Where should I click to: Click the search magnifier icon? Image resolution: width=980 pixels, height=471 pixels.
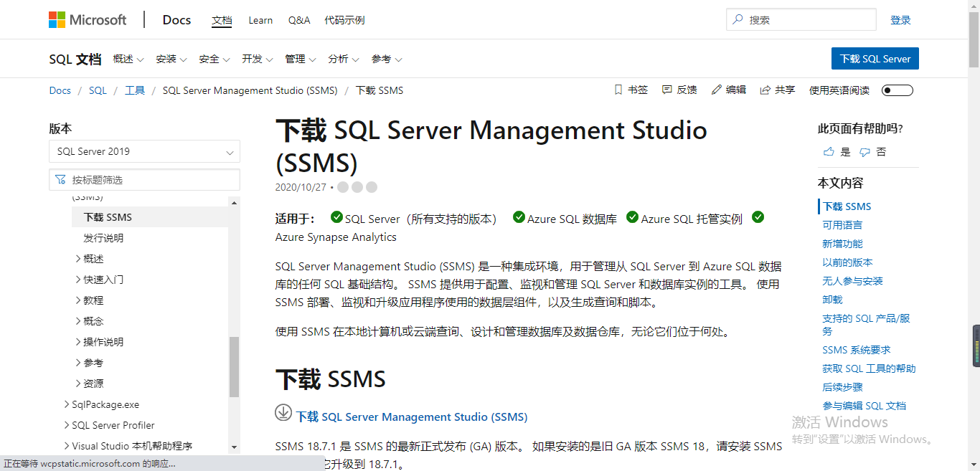(x=738, y=19)
